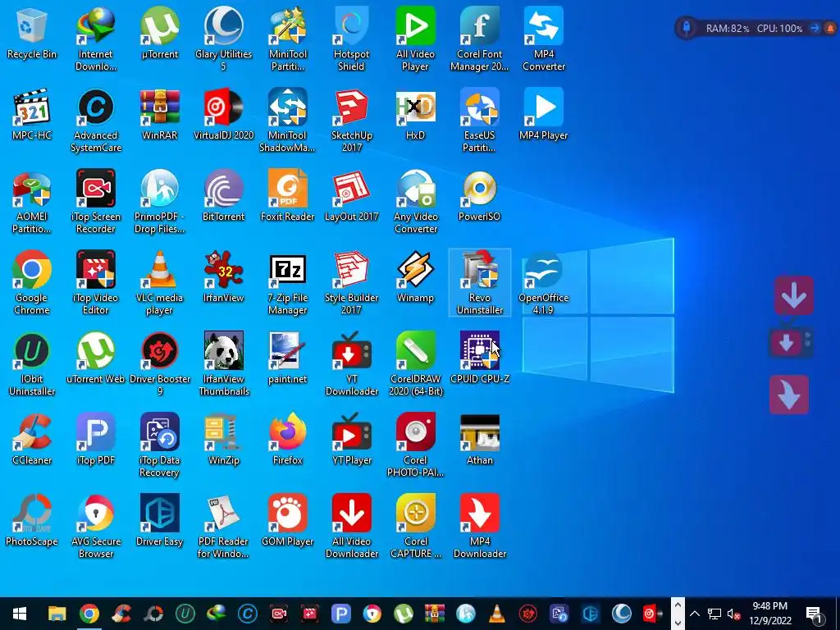The height and width of the screenshot is (630, 840).
Task: Open IrfanView Thumbnails shortcut
Action: (223, 364)
